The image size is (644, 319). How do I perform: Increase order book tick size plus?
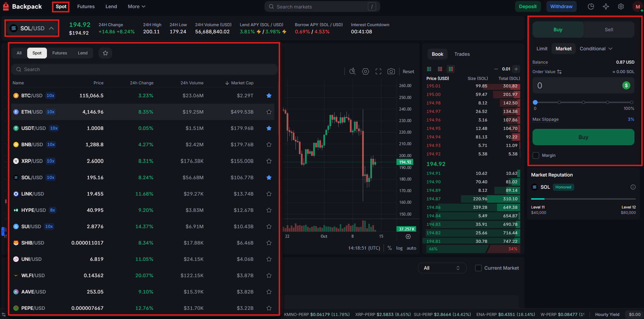(516, 69)
